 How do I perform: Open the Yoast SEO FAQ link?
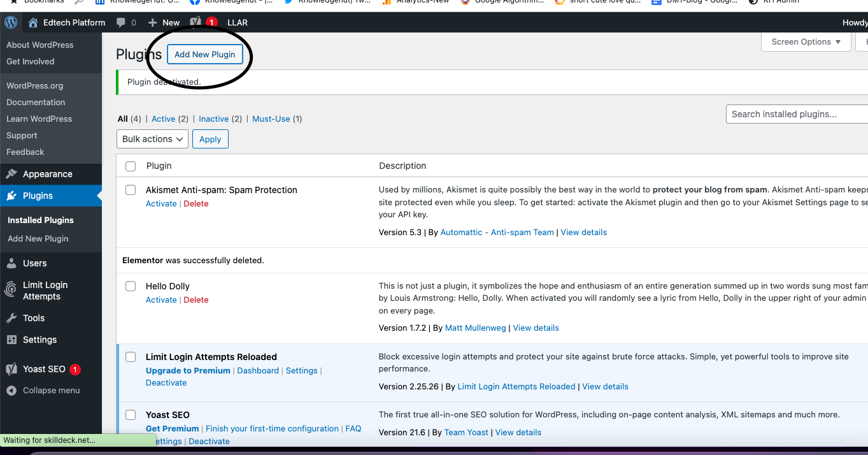pos(353,429)
